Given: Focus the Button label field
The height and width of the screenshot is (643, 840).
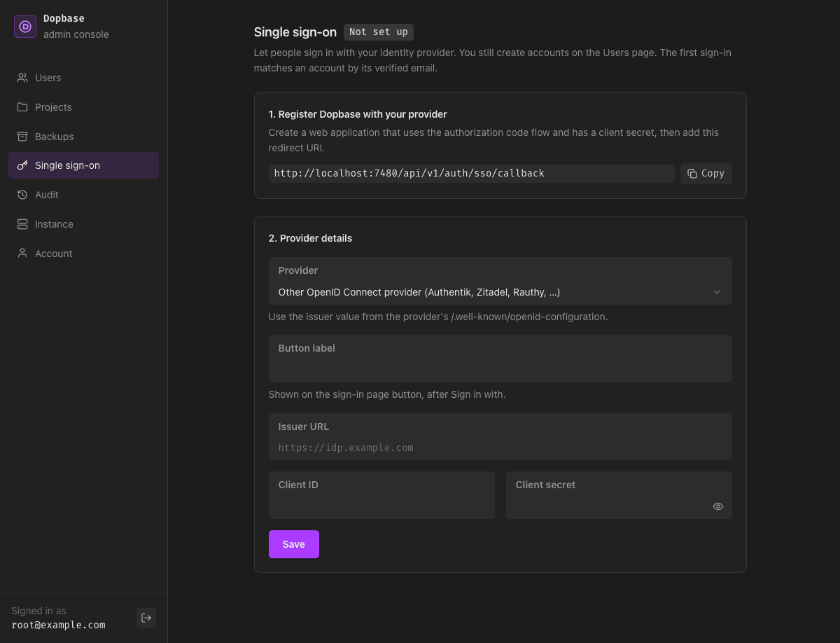Looking at the screenshot, I should pyautogui.click(x=500, y=359).
